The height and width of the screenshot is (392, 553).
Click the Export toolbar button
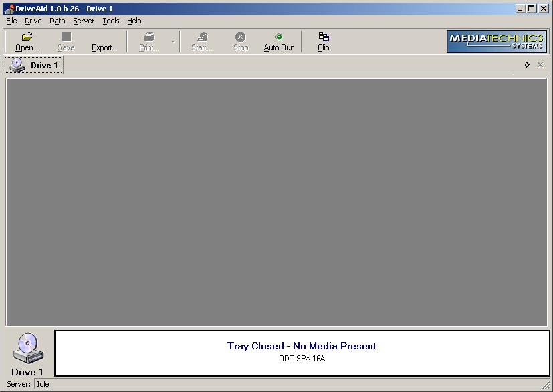click(x=104, y=41)
